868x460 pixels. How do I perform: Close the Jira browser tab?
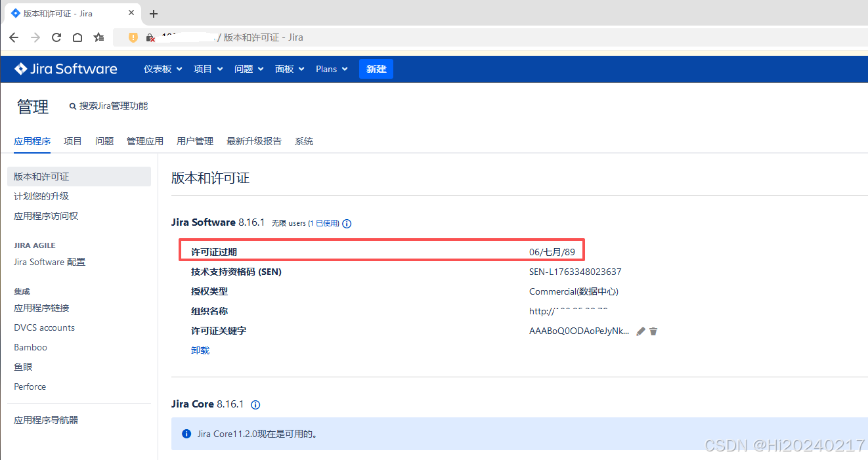131,13
